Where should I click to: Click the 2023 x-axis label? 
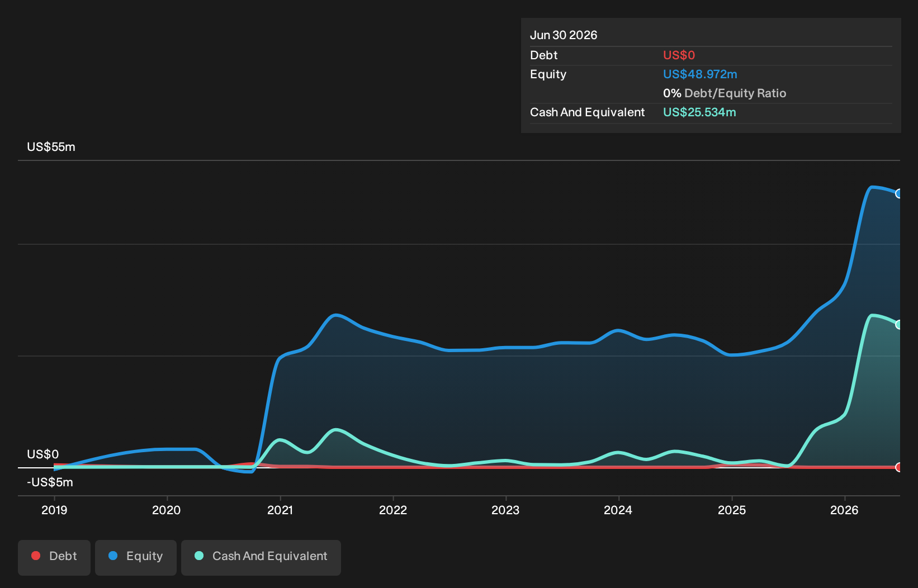(x=505, y=510)
